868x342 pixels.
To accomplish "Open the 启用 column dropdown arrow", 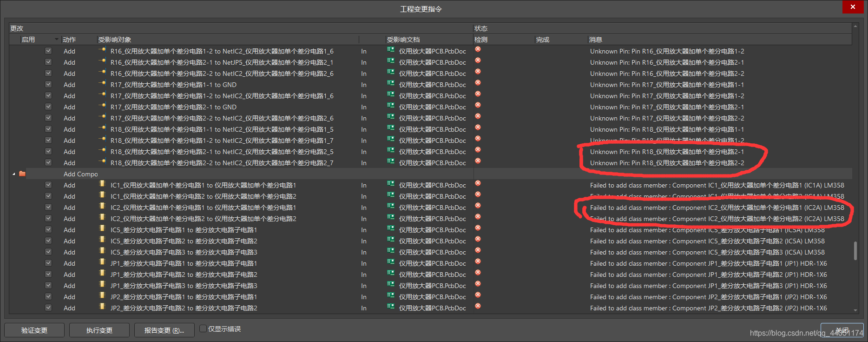I will click(x=57, y=39).
